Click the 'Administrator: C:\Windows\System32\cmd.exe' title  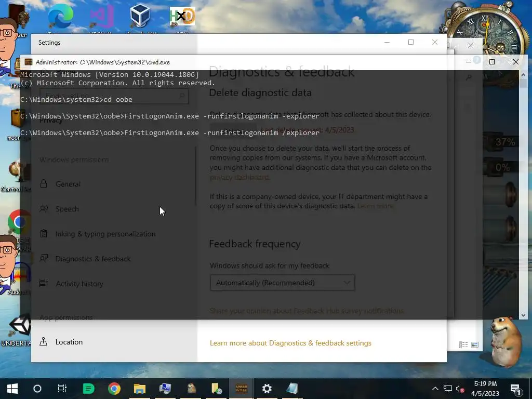103,62
